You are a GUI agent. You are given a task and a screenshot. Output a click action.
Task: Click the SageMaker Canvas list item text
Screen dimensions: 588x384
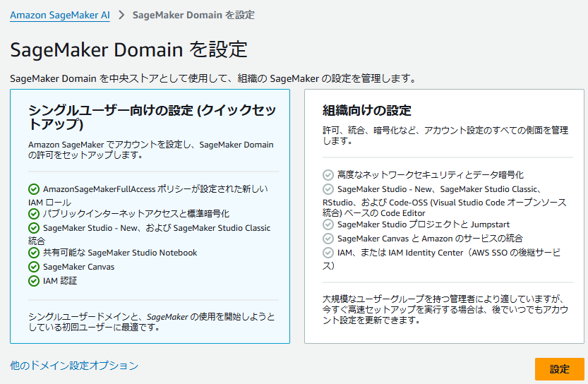(79, 267)
